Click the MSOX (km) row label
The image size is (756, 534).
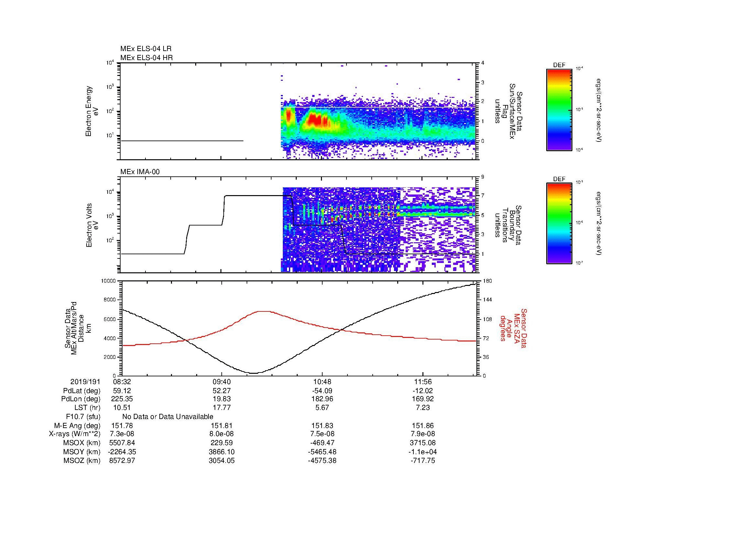click(x=82, y=443)
